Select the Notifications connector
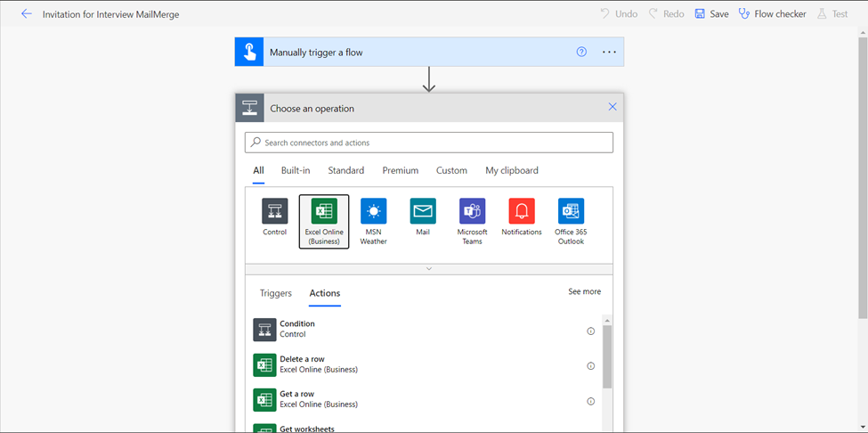 (522, 217)
